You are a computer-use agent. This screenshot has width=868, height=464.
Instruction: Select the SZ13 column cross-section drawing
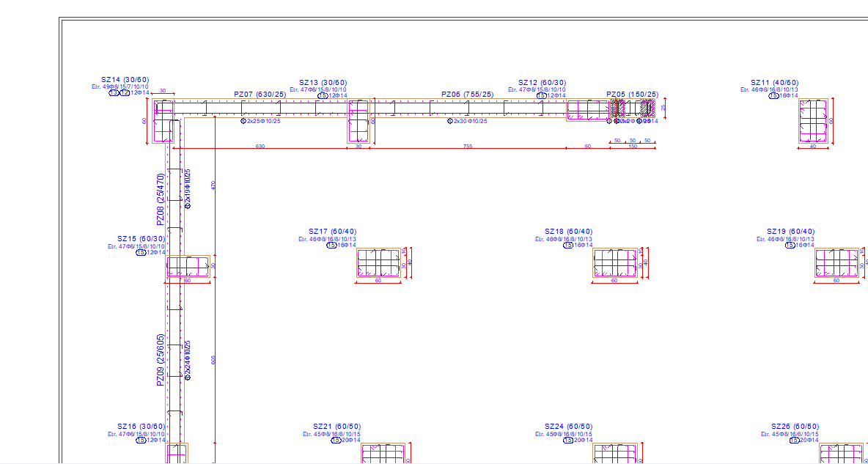(x=358, y=122)
